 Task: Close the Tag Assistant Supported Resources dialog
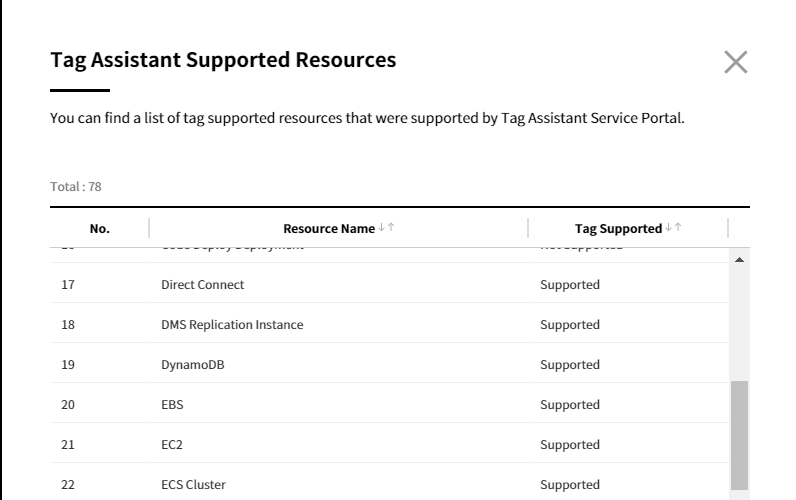735,62
